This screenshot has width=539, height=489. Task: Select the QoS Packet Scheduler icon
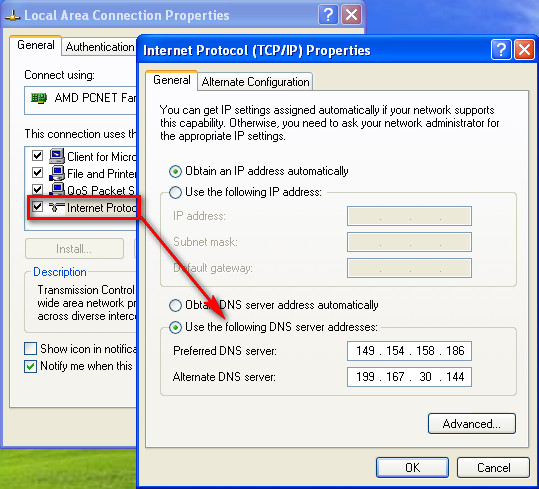[x=57, y=189]
